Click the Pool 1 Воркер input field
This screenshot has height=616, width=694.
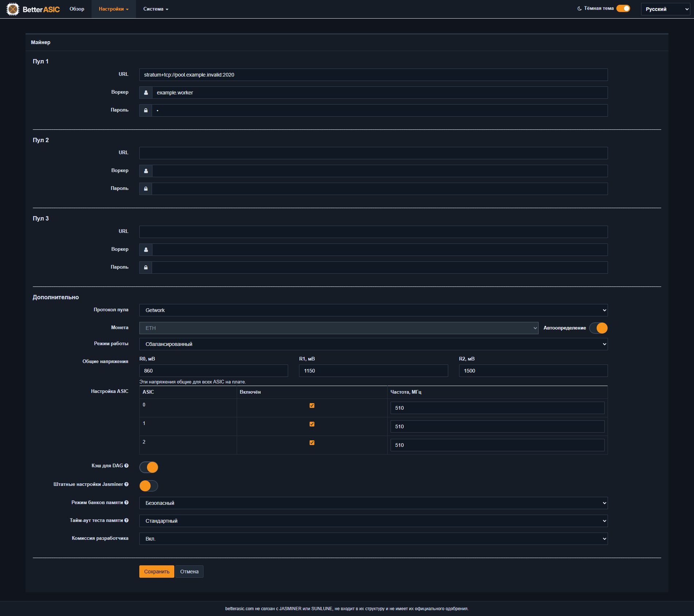click(380, 93)
